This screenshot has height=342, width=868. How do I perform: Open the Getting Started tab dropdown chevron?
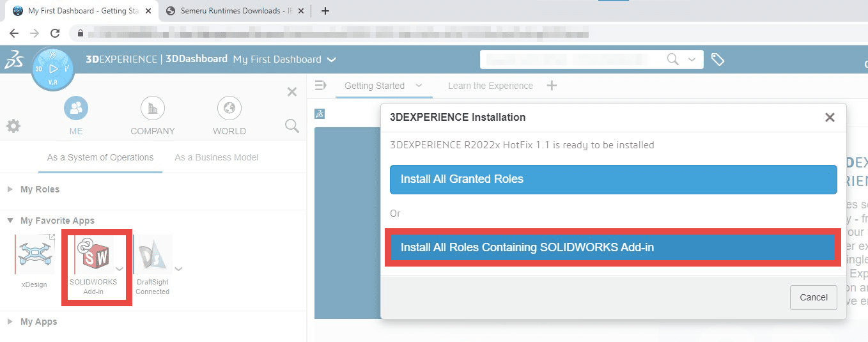tap(419, 86)
